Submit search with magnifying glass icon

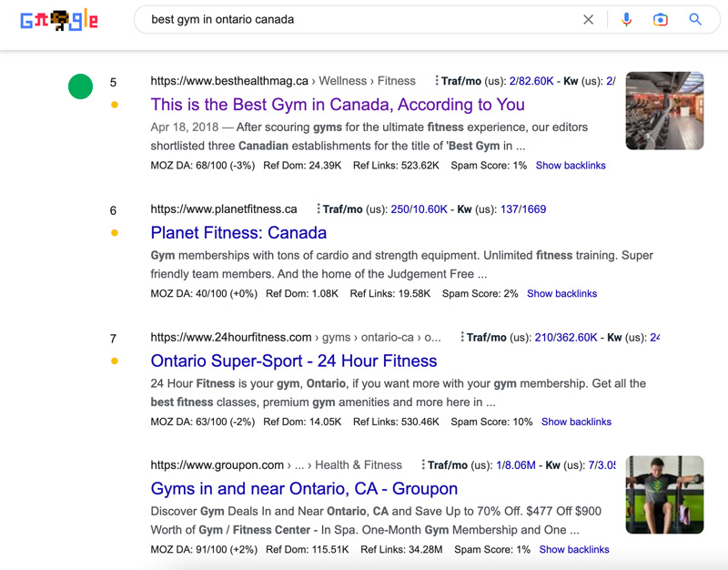695,19
